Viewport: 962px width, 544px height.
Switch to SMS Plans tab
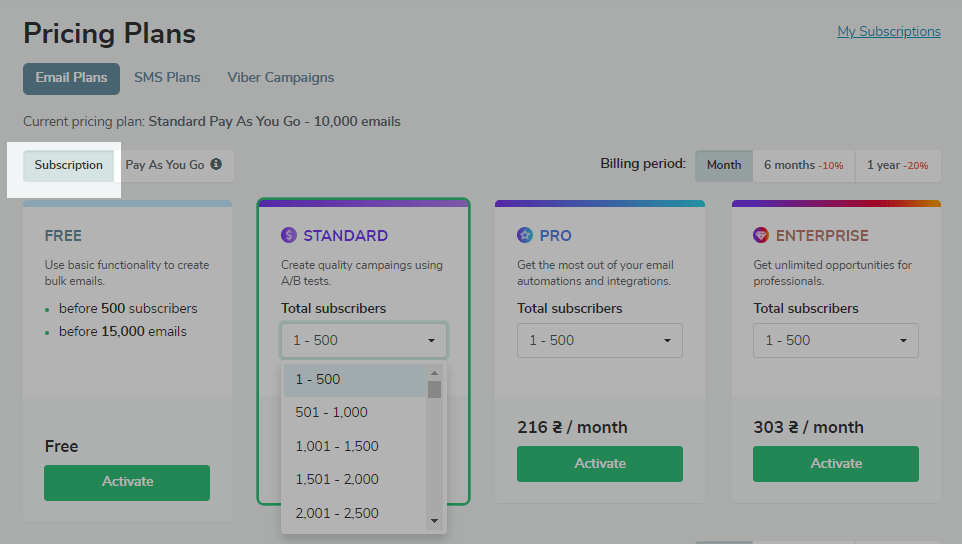[x=167, y=78]
